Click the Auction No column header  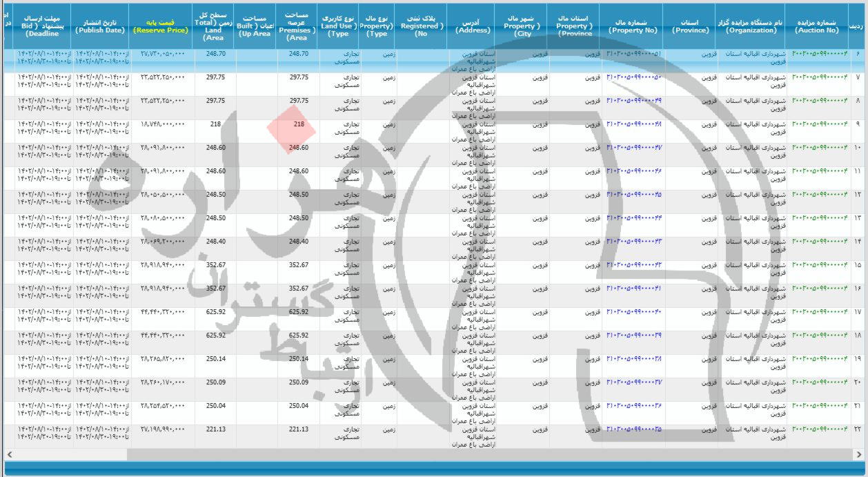tap(817, 26)
